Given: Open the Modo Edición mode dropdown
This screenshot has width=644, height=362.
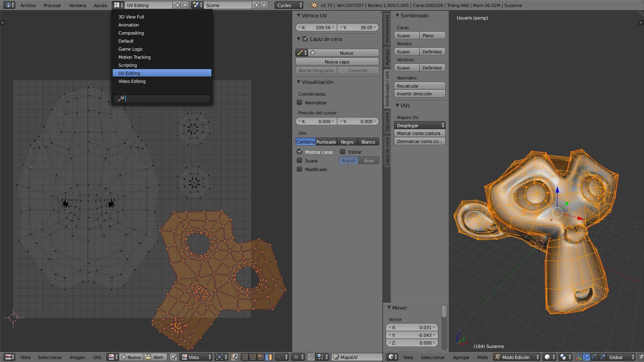Looking at the screenshot, I should coord(516,357).
